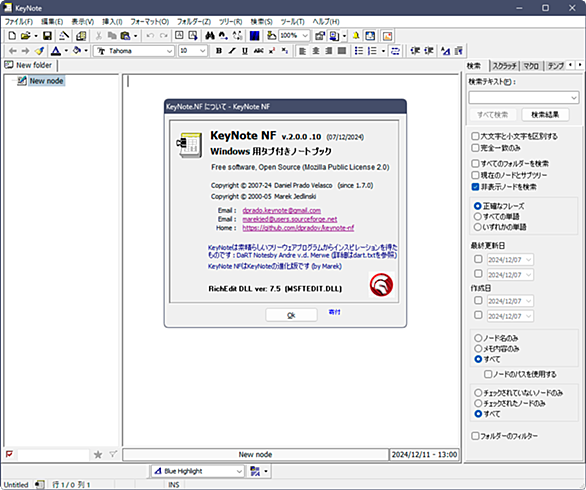Switch to the マクロ tab

531,66
